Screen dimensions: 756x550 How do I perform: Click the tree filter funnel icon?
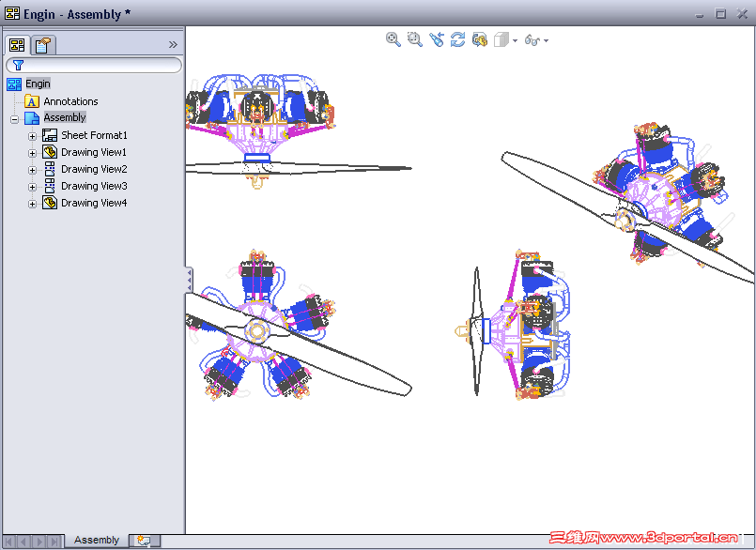[x=19, y=65]
